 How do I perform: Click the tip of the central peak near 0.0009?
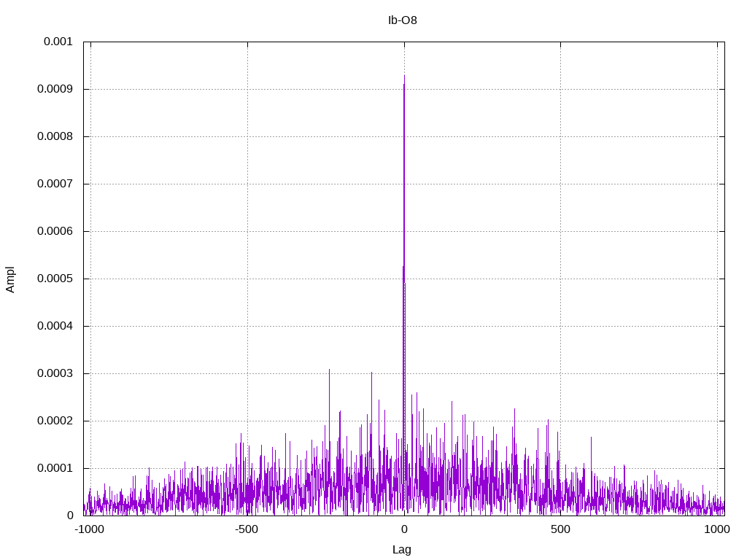404,75
